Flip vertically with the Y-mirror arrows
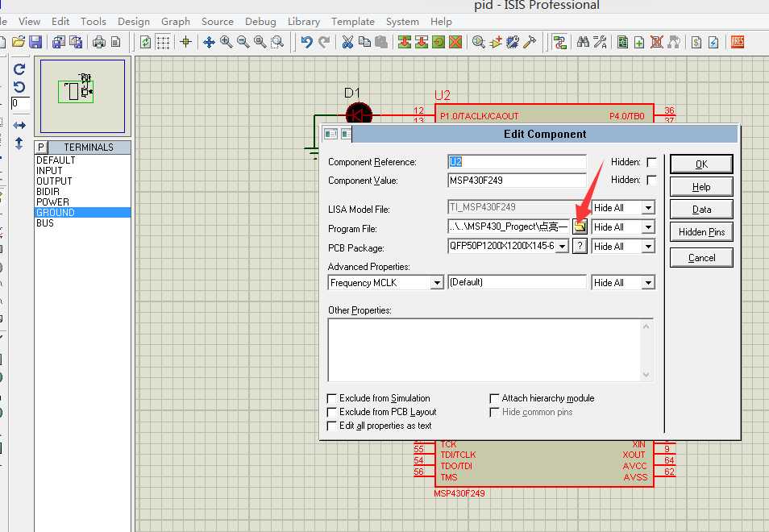 [x=19, y=143]
